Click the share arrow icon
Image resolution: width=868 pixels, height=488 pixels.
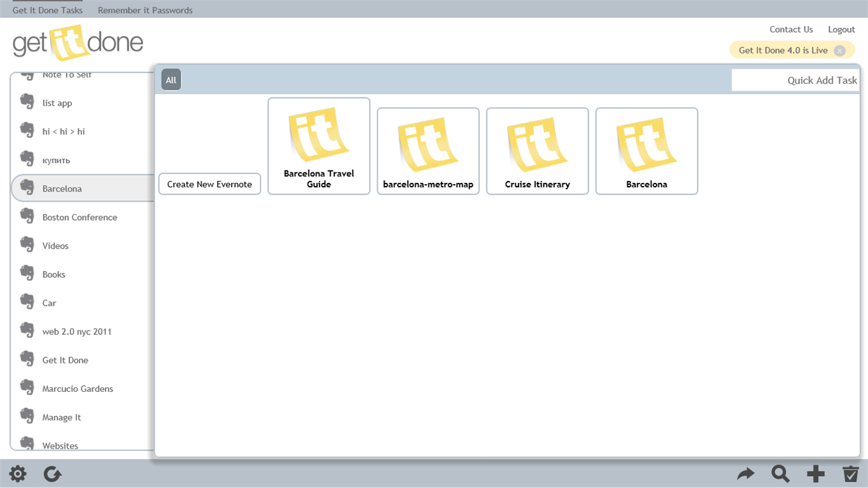(x=746, y=473)
